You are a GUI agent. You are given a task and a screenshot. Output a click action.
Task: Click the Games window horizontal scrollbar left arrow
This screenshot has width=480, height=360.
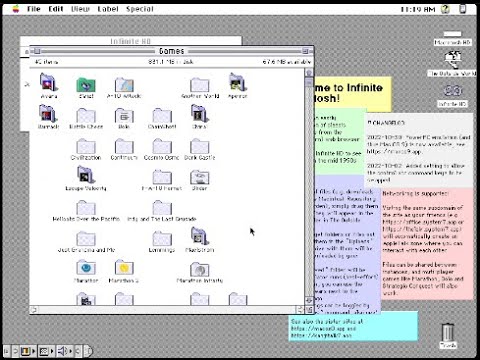34,310
